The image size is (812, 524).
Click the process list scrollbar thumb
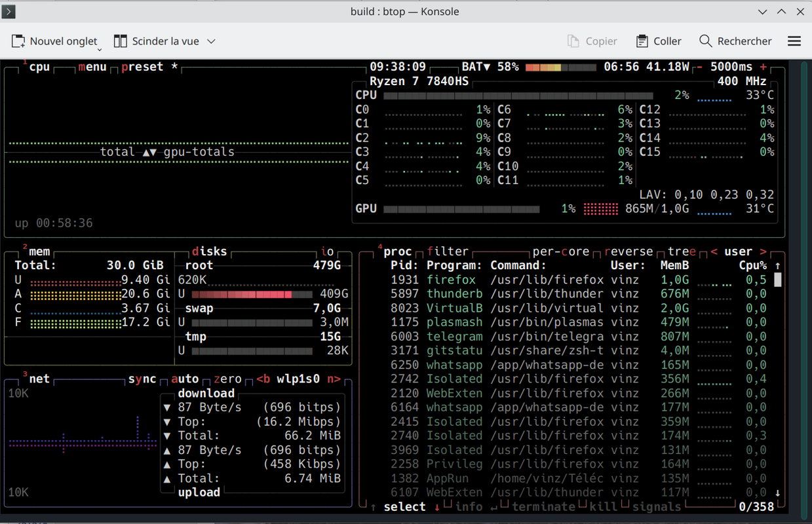click(778, 280)
